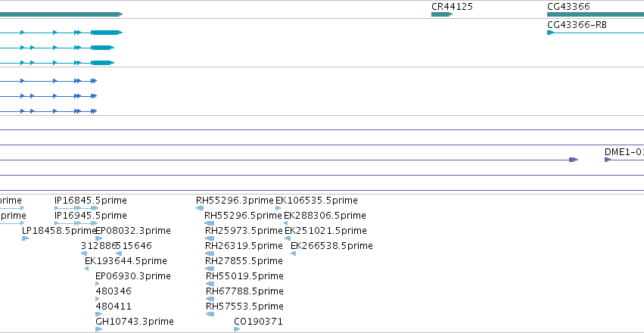The image size is (644, 333).
Task: Click the CG43366-RB transcript start arrow
Action: click(550, 33)
